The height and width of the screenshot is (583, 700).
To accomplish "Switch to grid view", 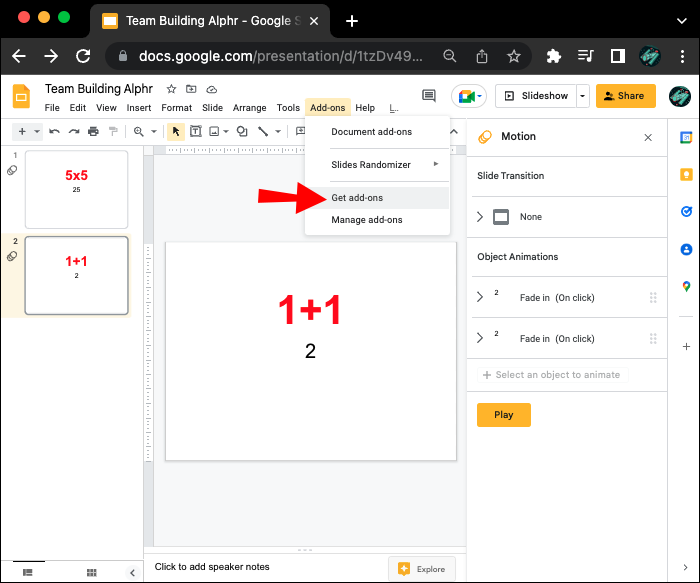I will [x=92, y=572].
